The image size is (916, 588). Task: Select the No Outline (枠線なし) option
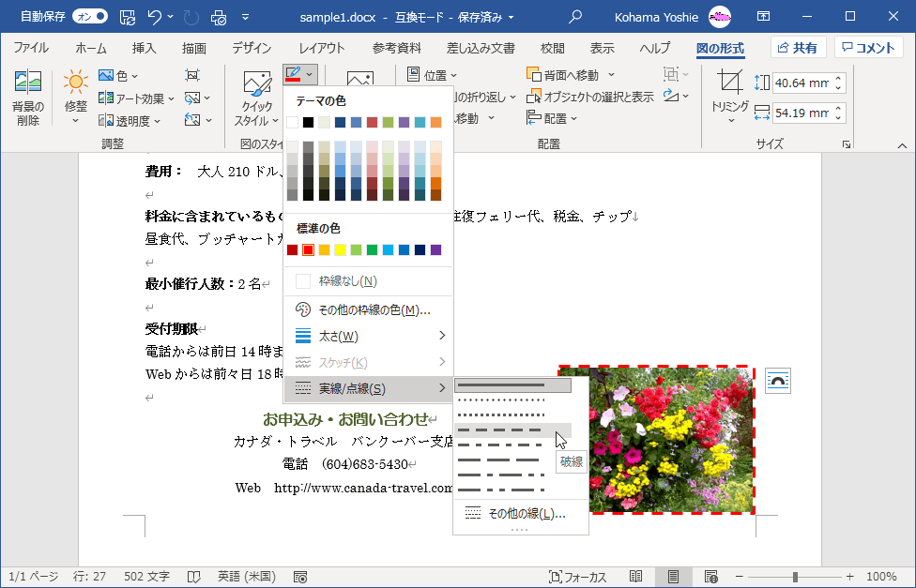[x=347, y=281]
